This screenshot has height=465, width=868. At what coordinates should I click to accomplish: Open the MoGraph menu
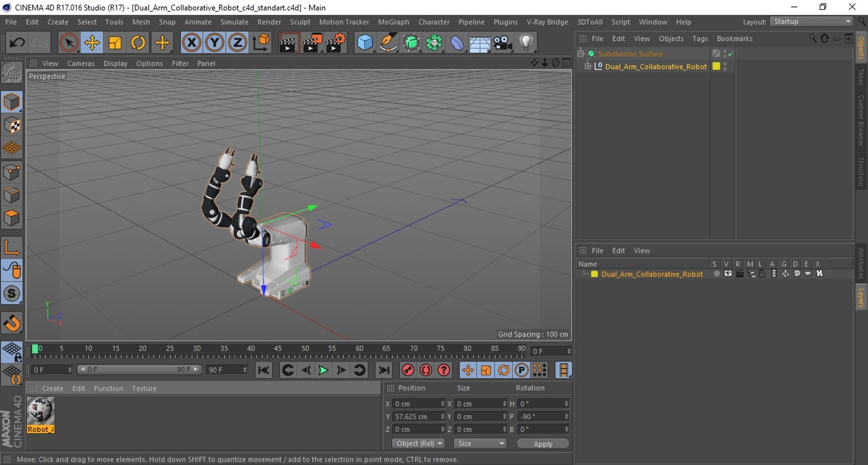(x=393, y=22)
